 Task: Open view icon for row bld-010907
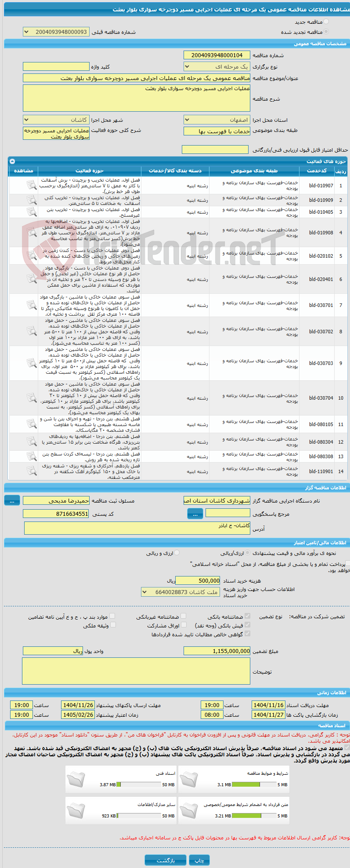pyautogui.click(x=31, y=185)
